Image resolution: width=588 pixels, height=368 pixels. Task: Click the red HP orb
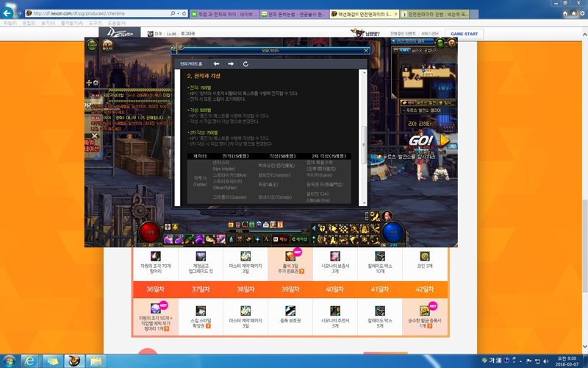point(150,232)
